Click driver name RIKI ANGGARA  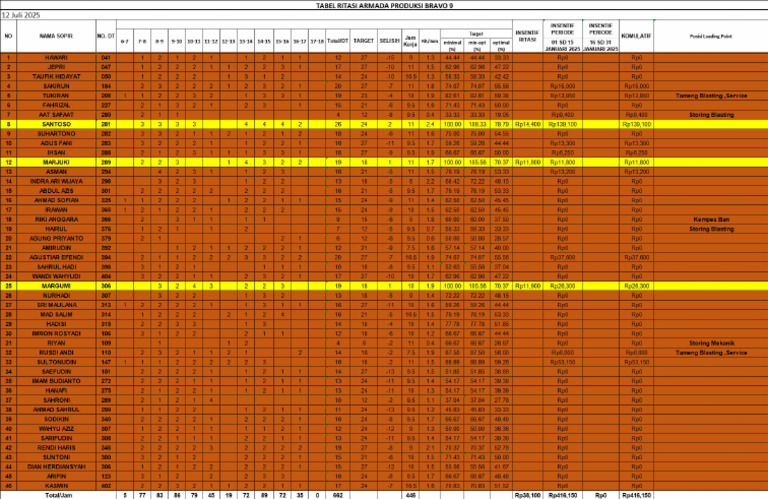pyautogui.click(x=56, y=219)
